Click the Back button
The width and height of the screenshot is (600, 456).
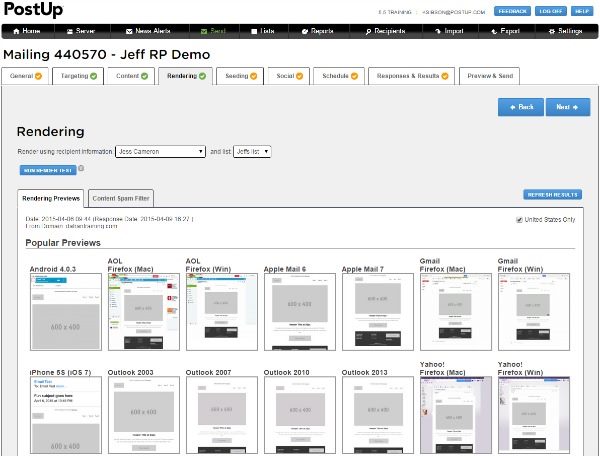[x=521, y=107]
